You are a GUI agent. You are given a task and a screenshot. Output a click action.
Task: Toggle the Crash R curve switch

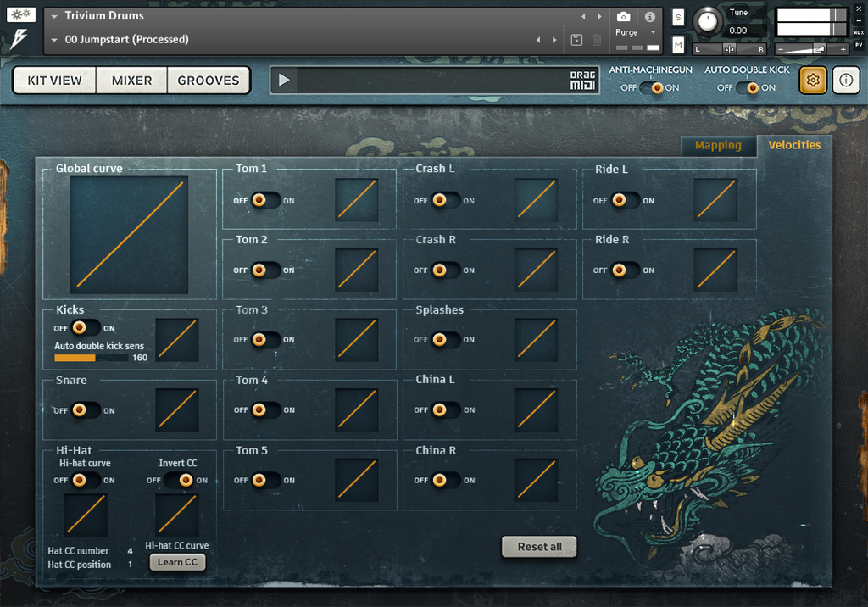click(x=446, y=270)
